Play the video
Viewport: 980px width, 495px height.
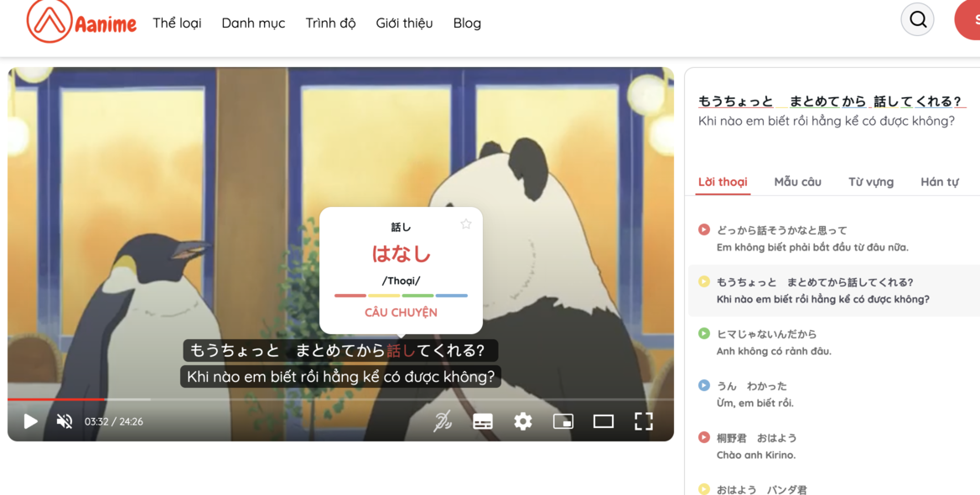30,421
